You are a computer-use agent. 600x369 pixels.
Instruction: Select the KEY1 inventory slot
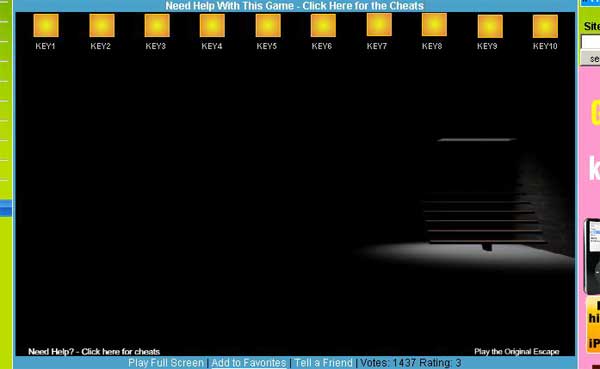coord(46,25)
